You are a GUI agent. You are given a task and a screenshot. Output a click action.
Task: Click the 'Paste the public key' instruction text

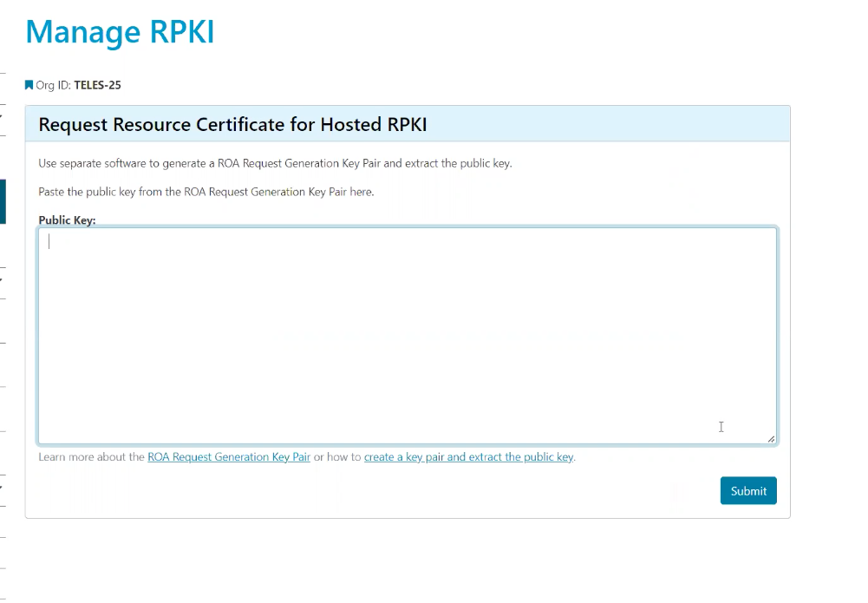pyautogui.click(x=206, y=192)
